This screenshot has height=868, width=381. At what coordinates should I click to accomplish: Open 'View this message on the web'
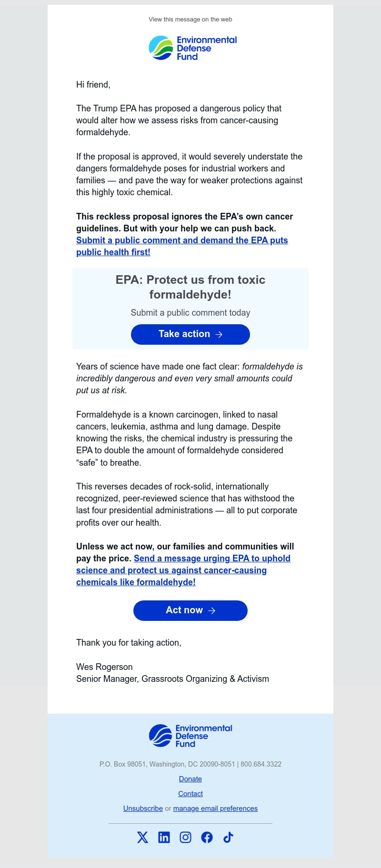coord(190,20)
